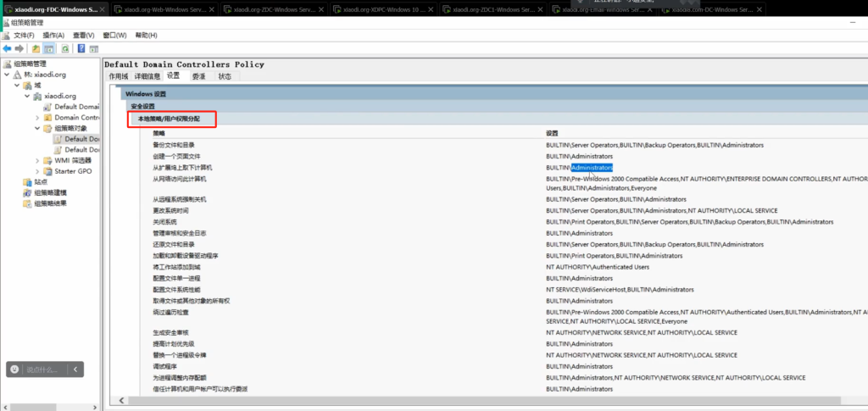The image size is (868, 411).
Task: Click the NT AUTHORITY\Authenticated Users setting value
Action: pyautogui.click(x=598, y=267)
